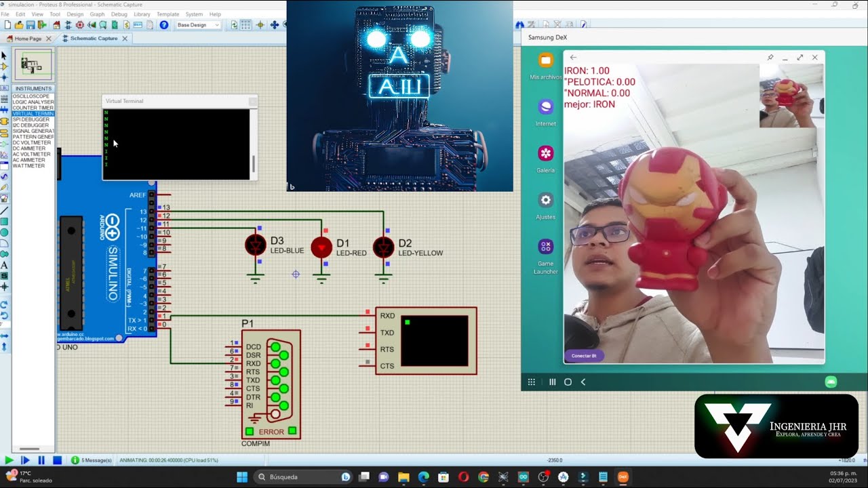The height and width of the screenshot is (488, 868).
Task: Open Game Launcher icon in DeX
Action: tap(546, 247)
